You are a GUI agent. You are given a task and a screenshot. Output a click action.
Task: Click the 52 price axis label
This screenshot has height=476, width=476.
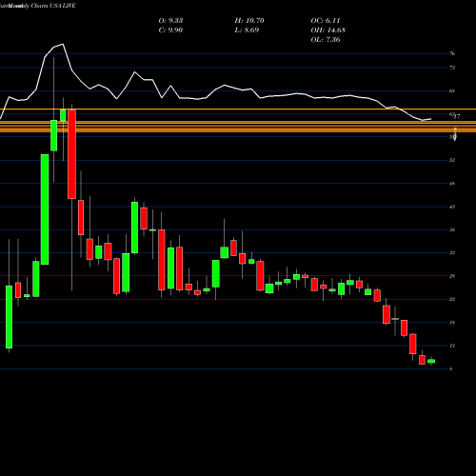pyautogui.click(x=452, y=160)
